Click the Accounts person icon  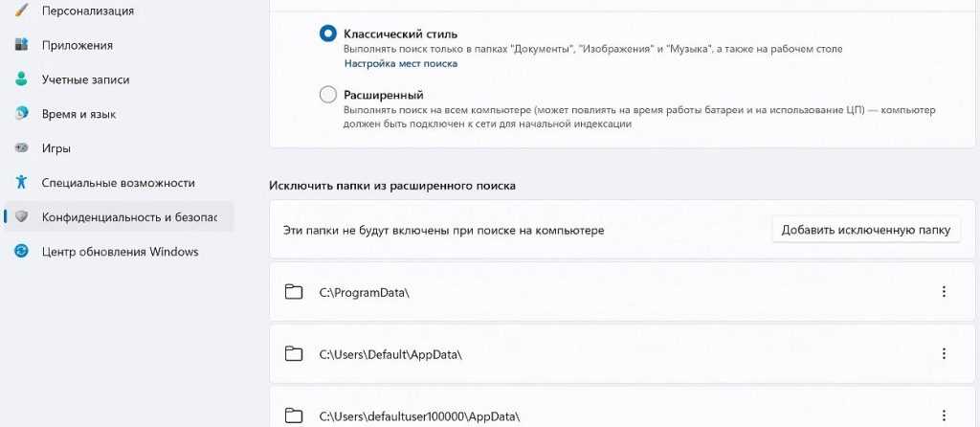coord(21,79)
